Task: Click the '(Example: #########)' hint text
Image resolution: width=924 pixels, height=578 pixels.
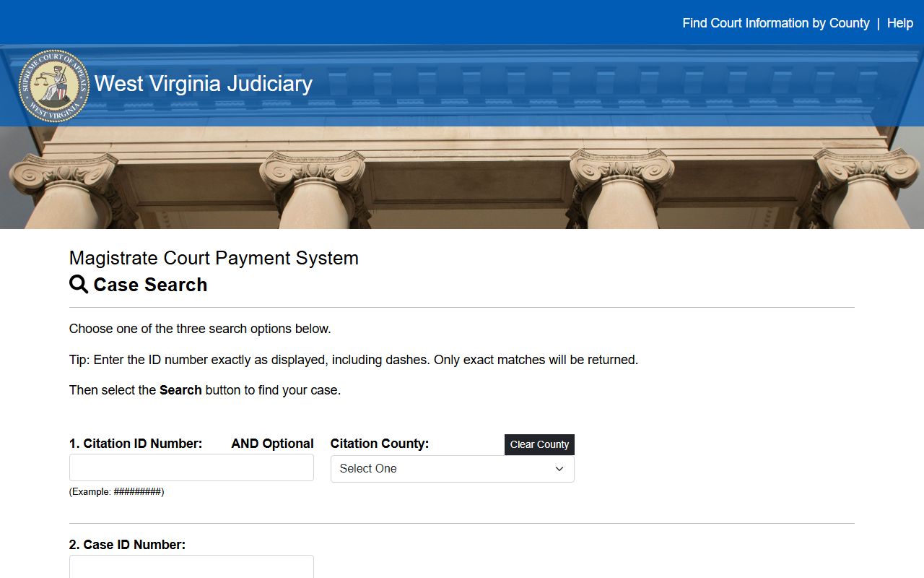Action: (x=117, y=492)
